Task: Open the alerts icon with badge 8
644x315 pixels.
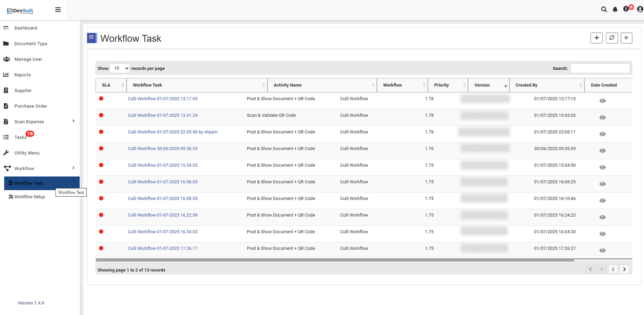Action: click(x=626, y=9)
